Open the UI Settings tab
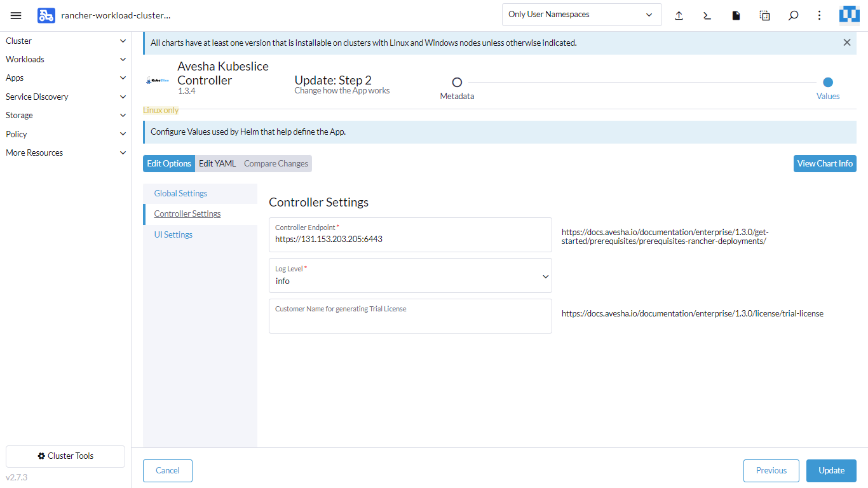The image size is (868, 488). click(200, 234)
